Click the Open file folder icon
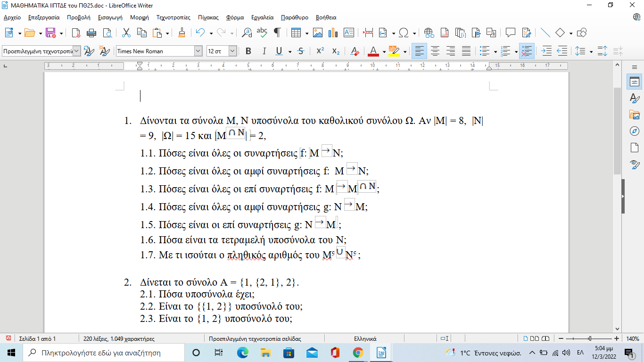This screenshot has height=362, width=644. [30, 33]
